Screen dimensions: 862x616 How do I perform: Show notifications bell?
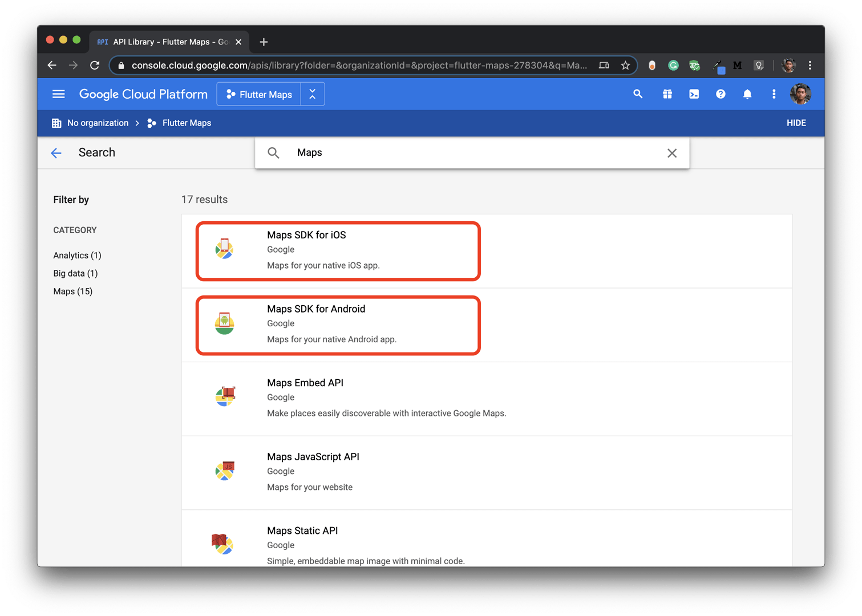[747, 94]
